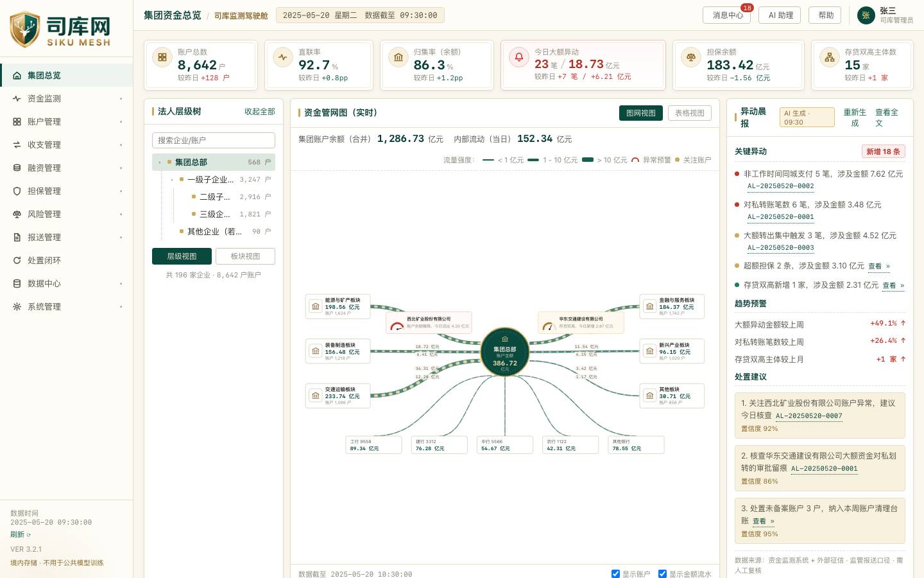This screenshot has width=924, height=578.
Task: Click the 直联率 card pulse icon
Action: pyautogui.click(x=283, y=57)
